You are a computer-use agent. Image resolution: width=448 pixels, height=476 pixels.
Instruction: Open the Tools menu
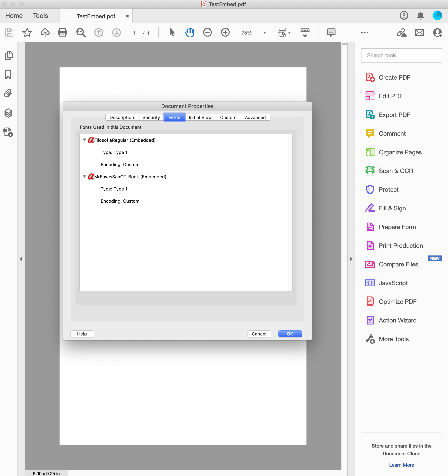pos(40,16)
